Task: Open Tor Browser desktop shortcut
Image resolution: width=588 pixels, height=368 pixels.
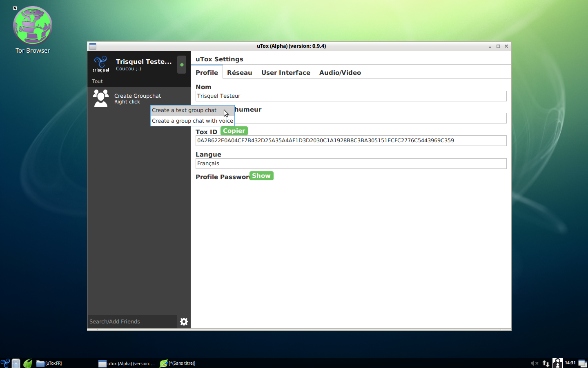Action: (33, 30)
